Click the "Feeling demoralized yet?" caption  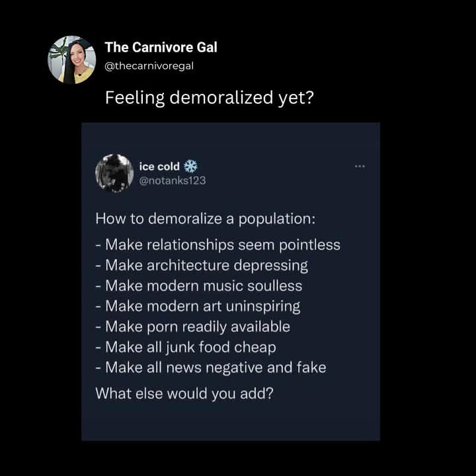click(x=209, y=98)
